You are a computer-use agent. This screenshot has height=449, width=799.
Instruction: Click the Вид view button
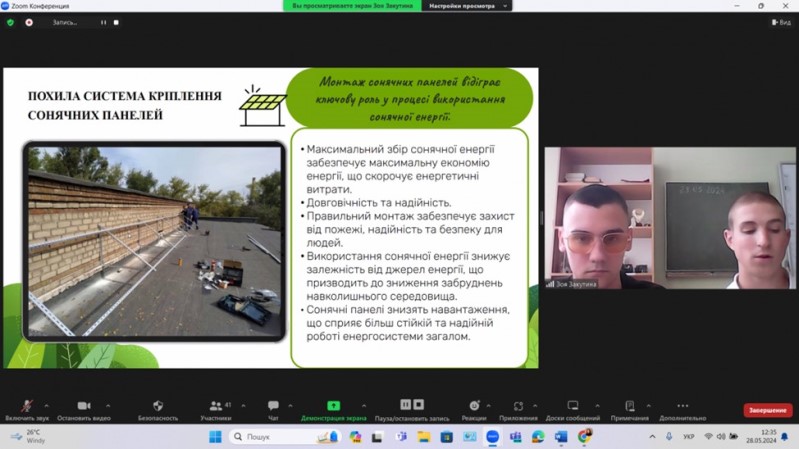pos(782,22)
